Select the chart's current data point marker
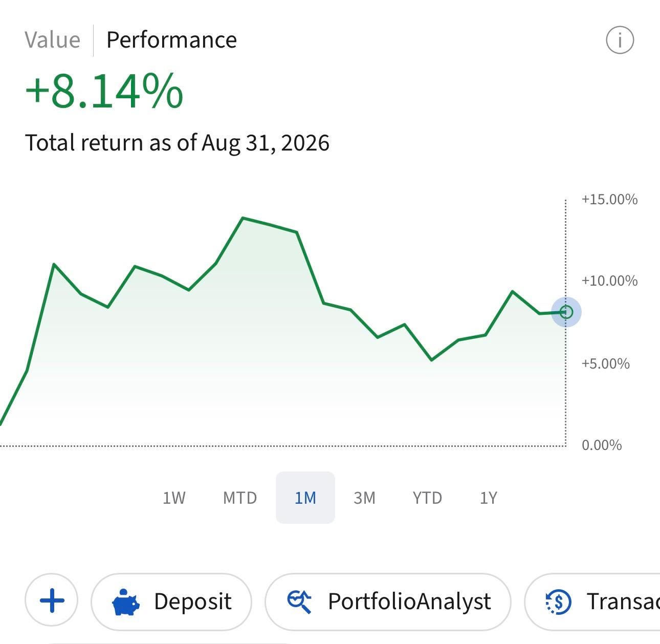660x644 pixels. pos(566,312)
